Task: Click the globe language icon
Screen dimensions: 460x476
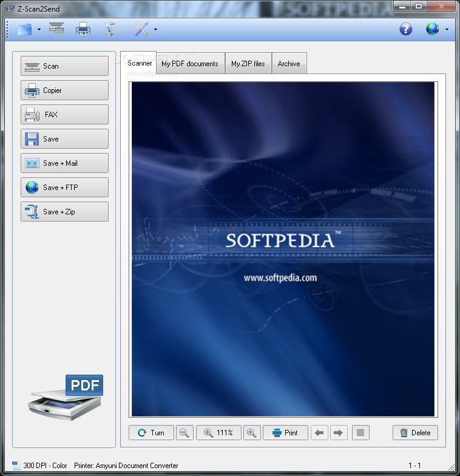Action: coord(432,29)
